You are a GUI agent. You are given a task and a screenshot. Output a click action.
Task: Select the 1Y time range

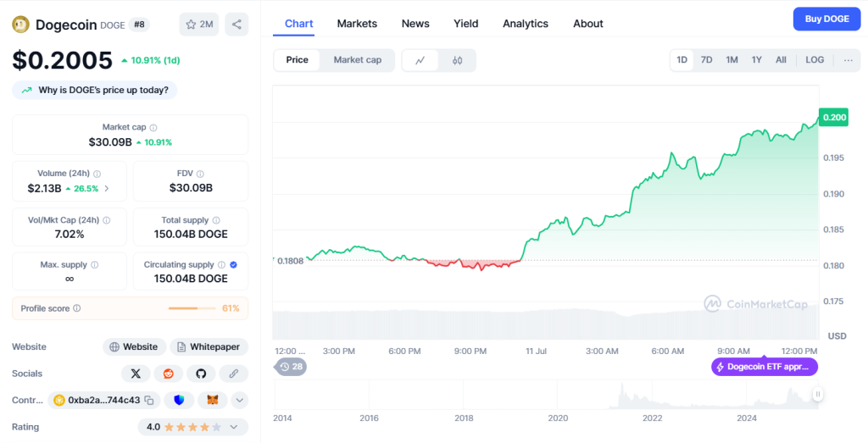pyautogui.click(x=757, y=60)
